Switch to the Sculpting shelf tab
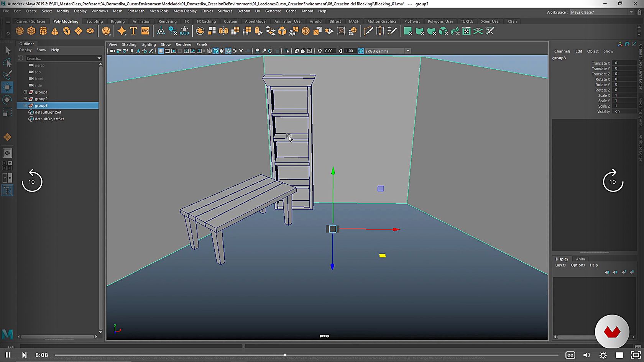This screenshot has height=362, width=644. 94,21
